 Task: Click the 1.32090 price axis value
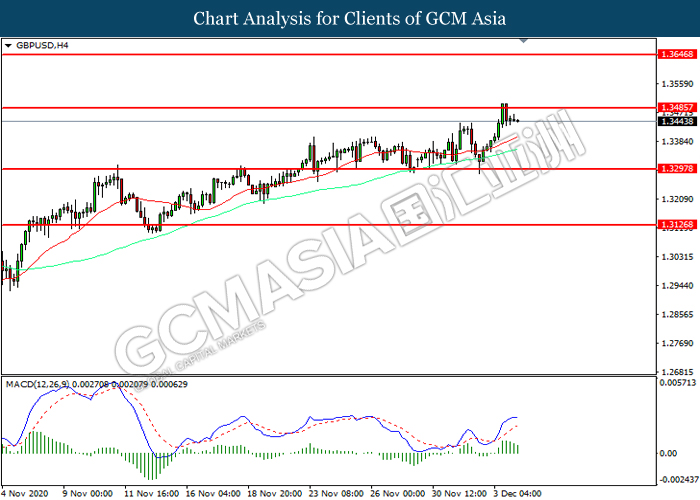677,199
